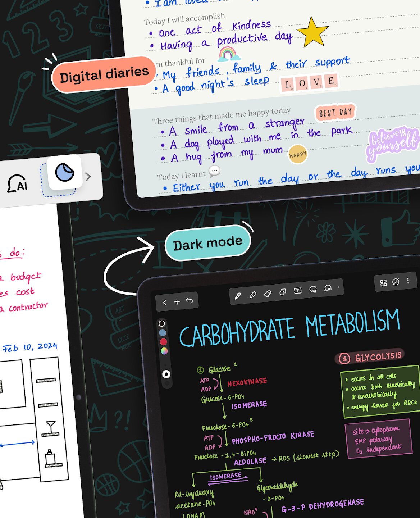The image size is (420, 518).
Task: Click the Feb 10, 2024 date
Action: pyautogui.click(x=30, y=347)
